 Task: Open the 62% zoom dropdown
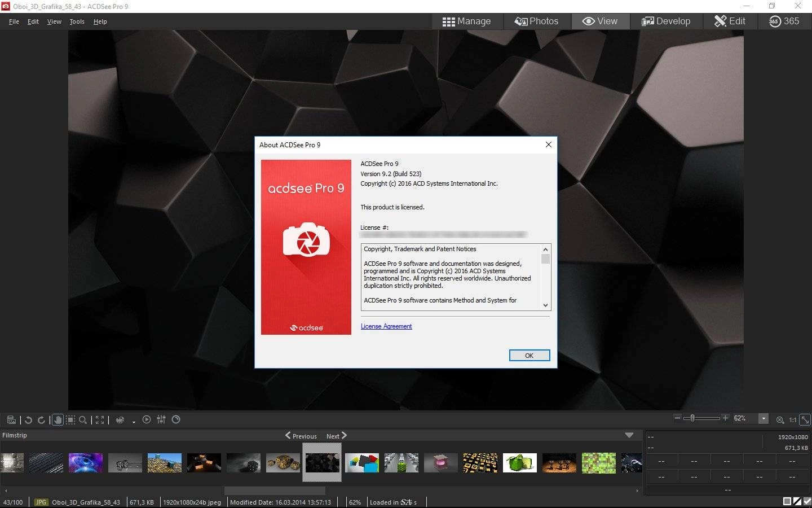pyautogui.click(x=764, y=418)
